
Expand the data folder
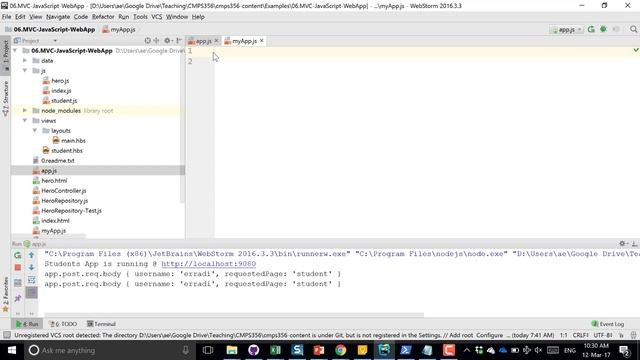(25, 60)
